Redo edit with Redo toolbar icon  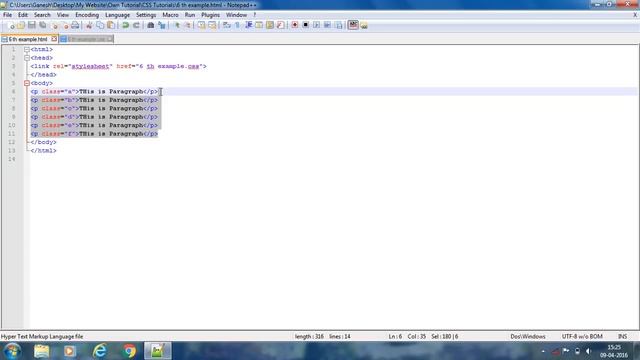(x=136, y=25)
